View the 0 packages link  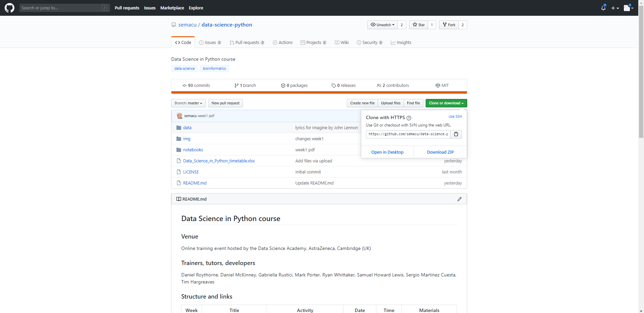coord(294,86)
